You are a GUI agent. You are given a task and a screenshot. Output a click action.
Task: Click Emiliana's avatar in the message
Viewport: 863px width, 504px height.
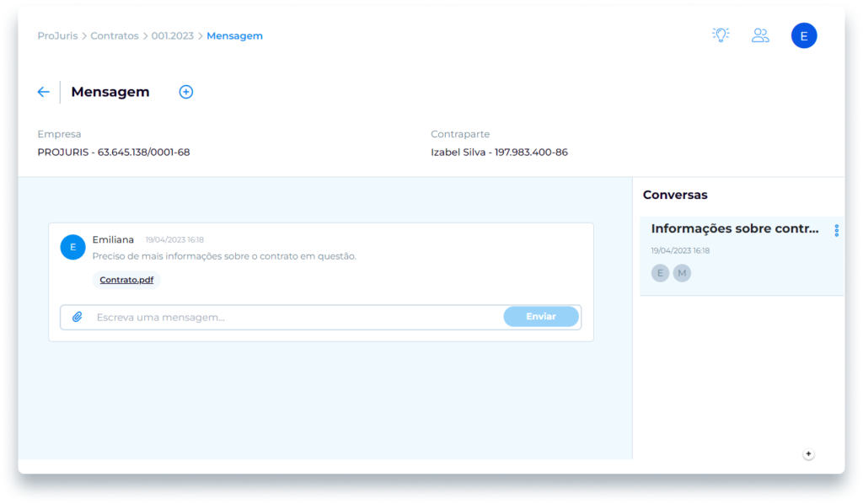coord(72,247)
